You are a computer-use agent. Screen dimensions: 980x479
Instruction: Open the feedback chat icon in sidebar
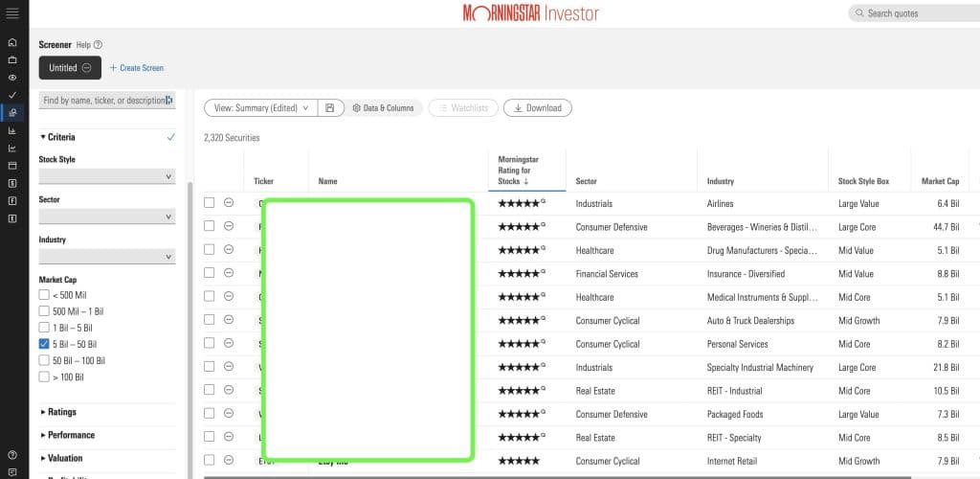click(x=12, y=472)
